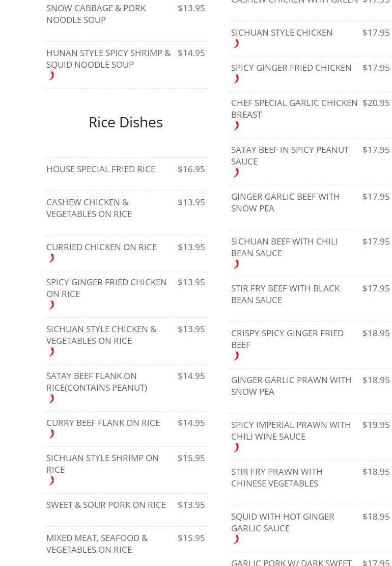Click chili icon under Hunan Style Spicy Shrimp soup
The width and height of the screenshot is (392, 566).
(x=51, y=76)
